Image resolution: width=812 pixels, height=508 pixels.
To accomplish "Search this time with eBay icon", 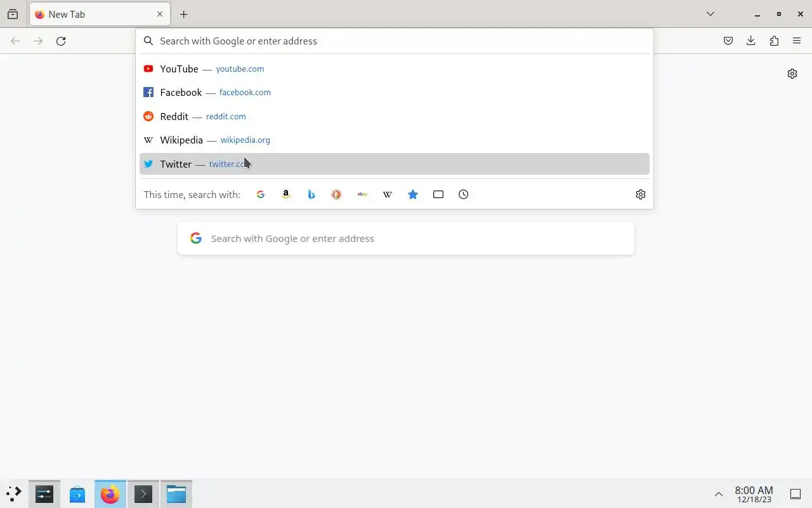I will pyautogui.click(x=362, y=194).
